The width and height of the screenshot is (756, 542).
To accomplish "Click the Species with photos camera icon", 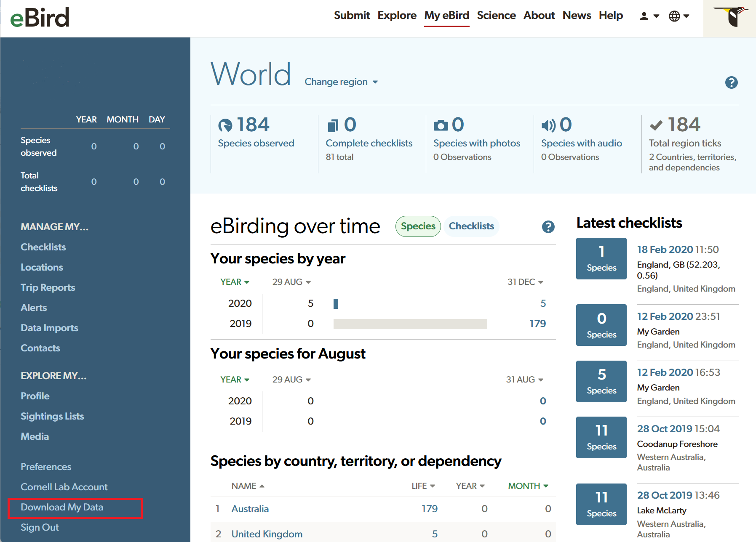I will [441, 125].
